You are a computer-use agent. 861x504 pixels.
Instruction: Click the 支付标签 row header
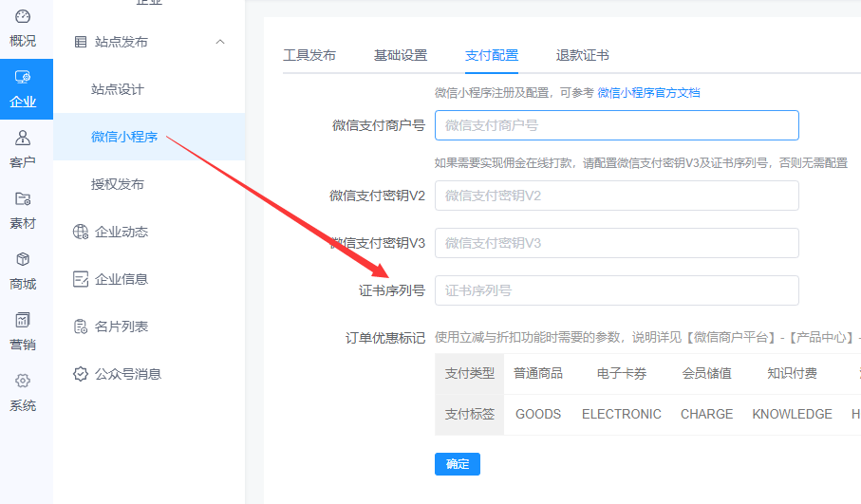coord(470,414)
